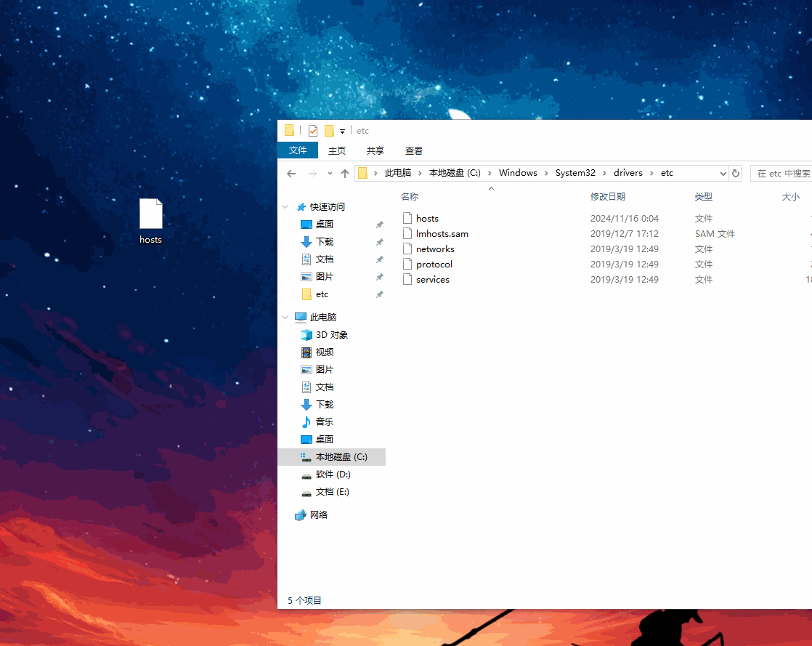The width and height of the screenshot is (812, 646).
Task: Click drivers in the address breadcrumb
Action: click(628, 173)
